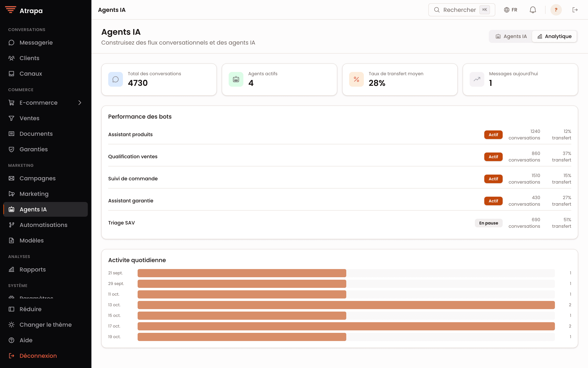This screenshot has height=368, width=588.
Task: Collapse sidebar with Réduire
Action: point(46,309)
